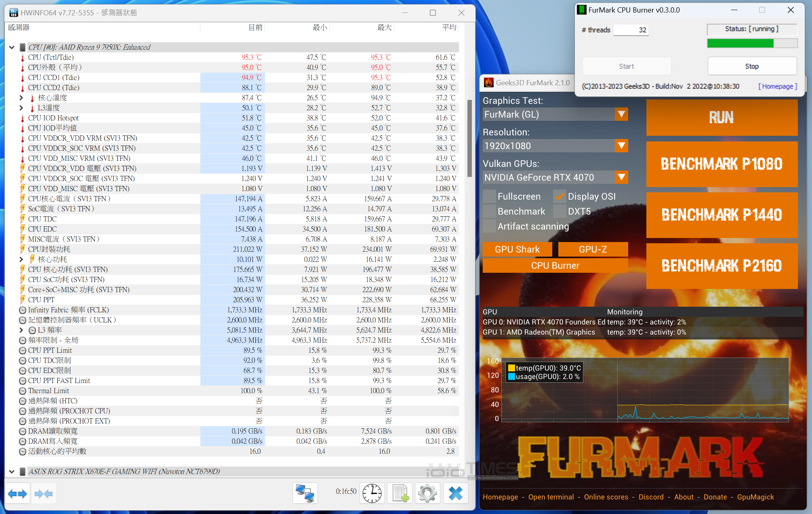This screenshot has height=514, width=812.
Task: Open the Graphics Test FurMark (GL) dropdown
Action: (621, 114)
